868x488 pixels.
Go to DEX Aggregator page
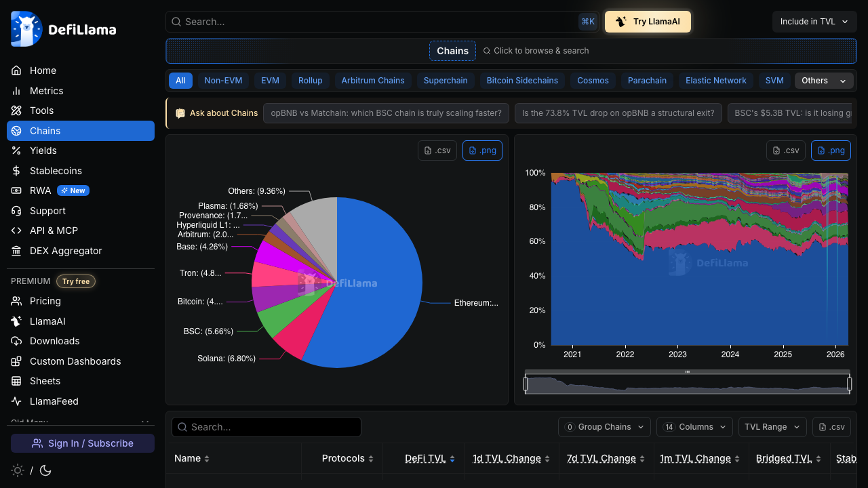click(66, 251)
